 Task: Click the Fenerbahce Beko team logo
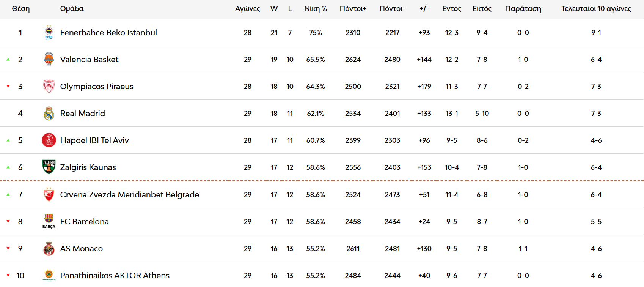(49, 32)
